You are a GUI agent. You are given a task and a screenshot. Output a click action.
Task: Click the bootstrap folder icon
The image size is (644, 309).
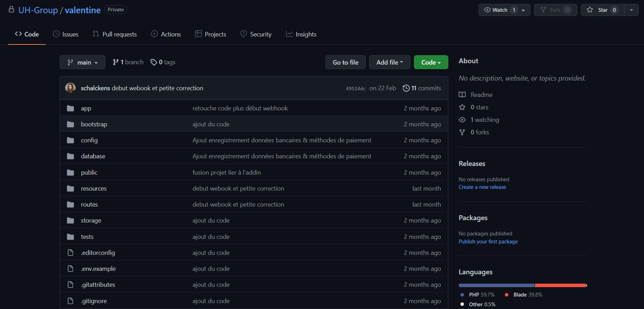(70, 124)
